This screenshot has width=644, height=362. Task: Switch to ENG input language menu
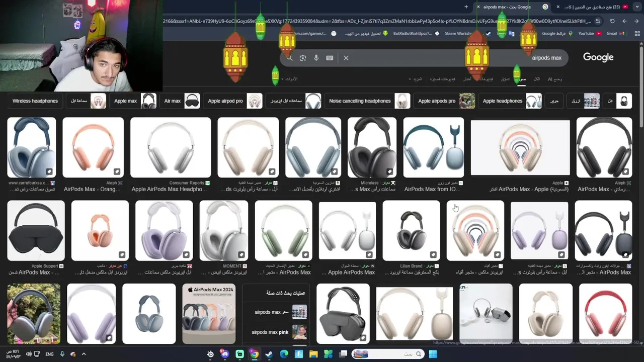pos(49,354)
